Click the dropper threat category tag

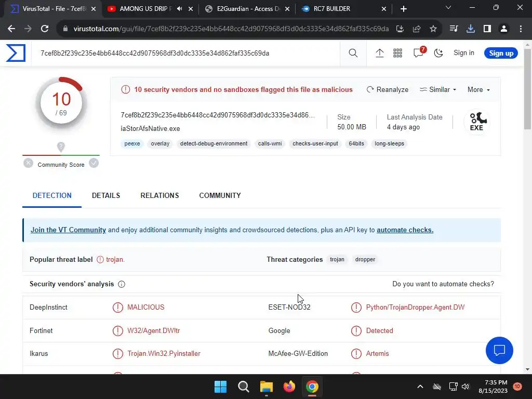click(x=365, y=259)
